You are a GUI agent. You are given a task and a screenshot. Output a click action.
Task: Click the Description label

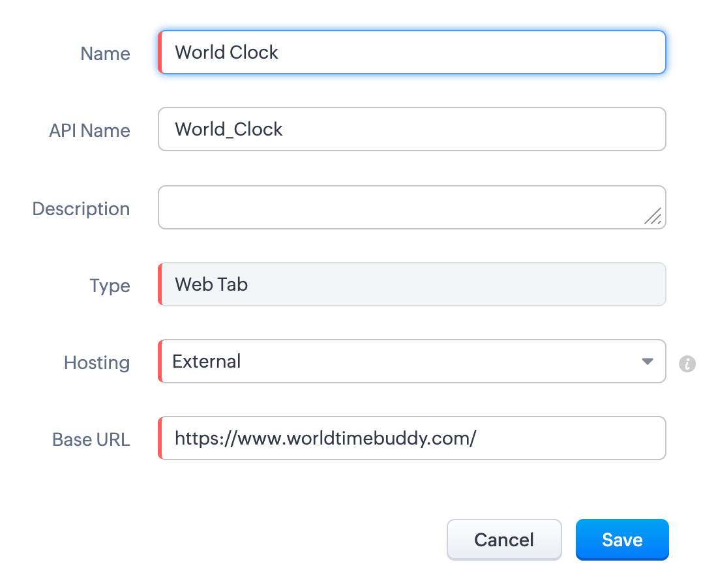81,209
